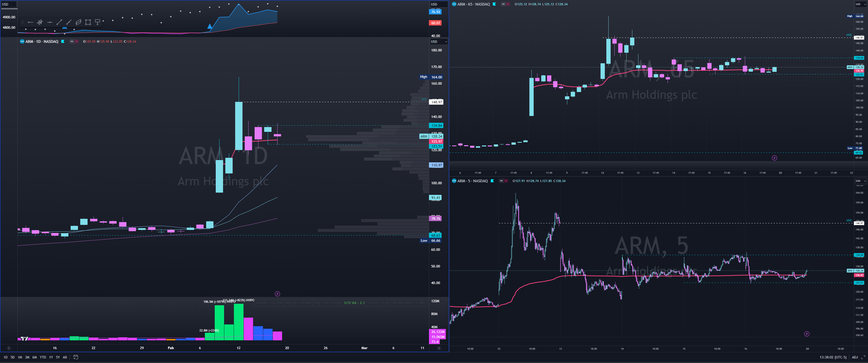Click the 148.97 HVC price label on daily axis
This screenshot has width=868, height=363.
pyautogui.click(x=436, y=102)
